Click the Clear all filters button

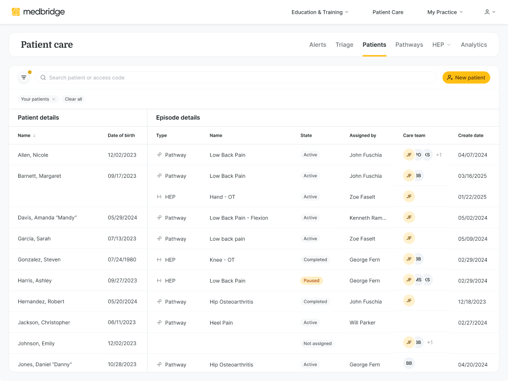click(x=73, y=99)
